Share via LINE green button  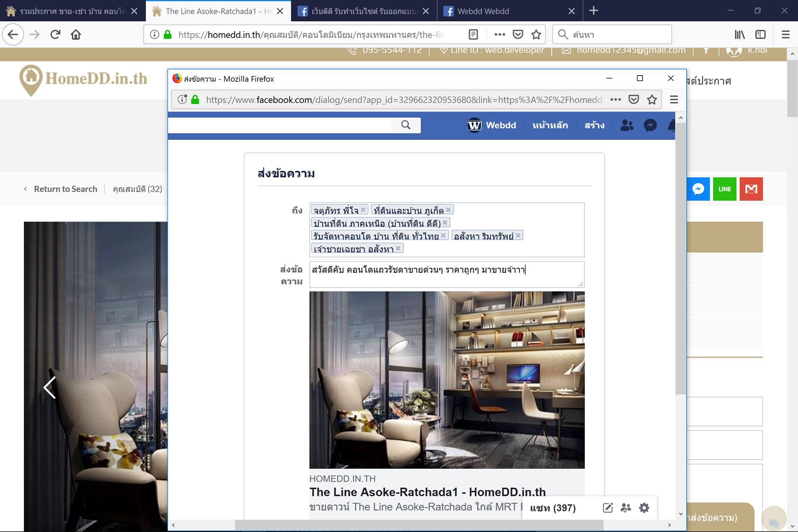coord(724,189)
